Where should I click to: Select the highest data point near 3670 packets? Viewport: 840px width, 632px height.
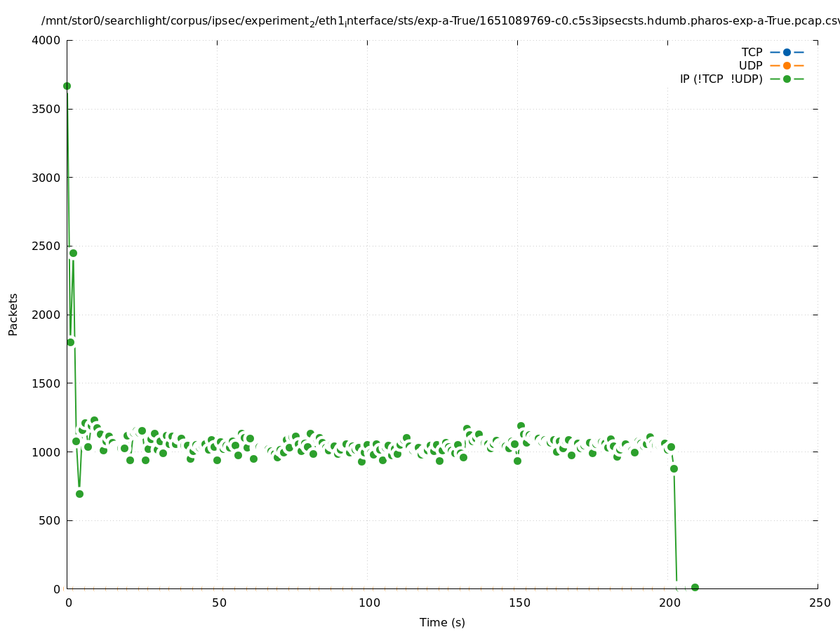[x=67, y=86]
